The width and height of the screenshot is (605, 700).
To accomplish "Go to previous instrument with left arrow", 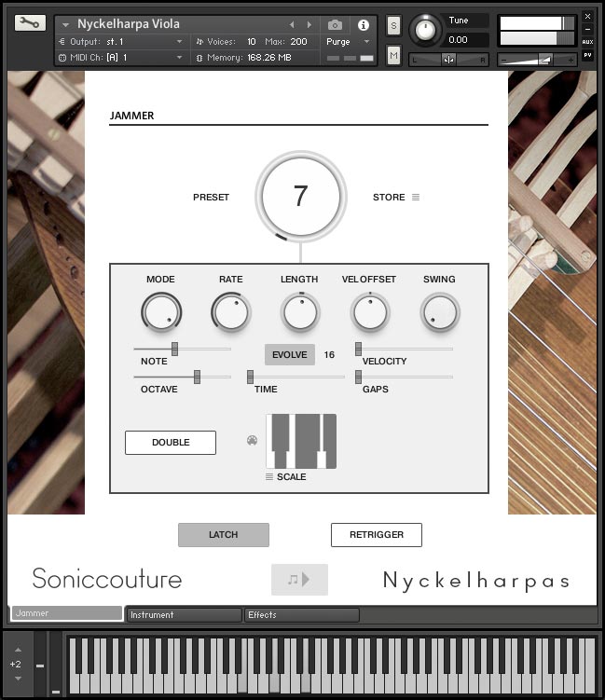I will (292, 24).
